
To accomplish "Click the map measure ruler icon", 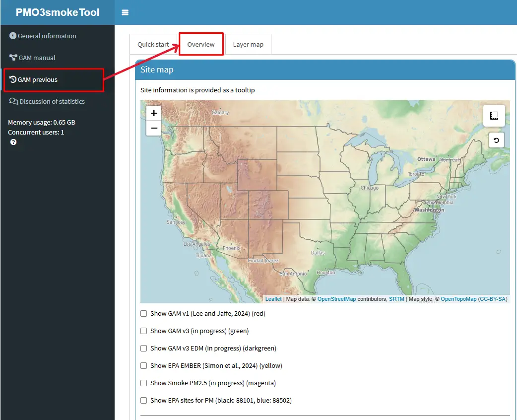I will (x=494, y=116).
